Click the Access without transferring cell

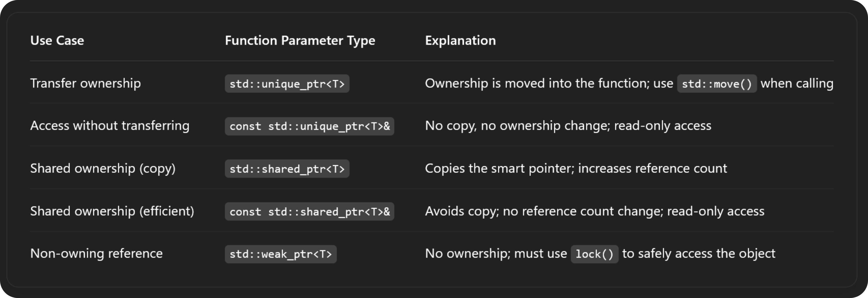[x=110, y=126]
